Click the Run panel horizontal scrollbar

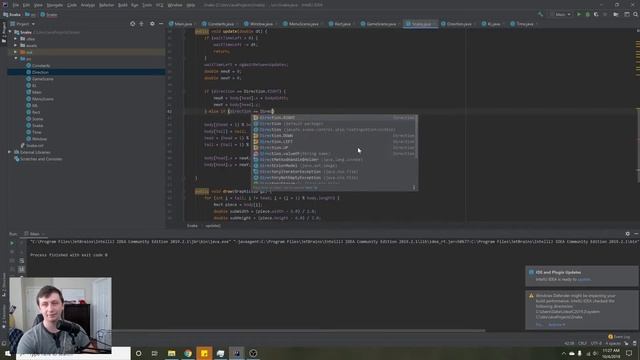tap(298, 331)
